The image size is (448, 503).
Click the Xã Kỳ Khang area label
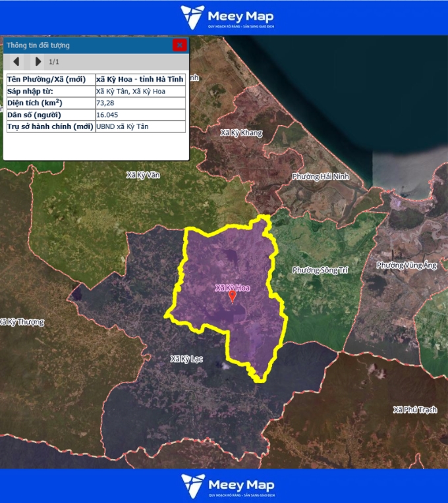coord(240,133)
